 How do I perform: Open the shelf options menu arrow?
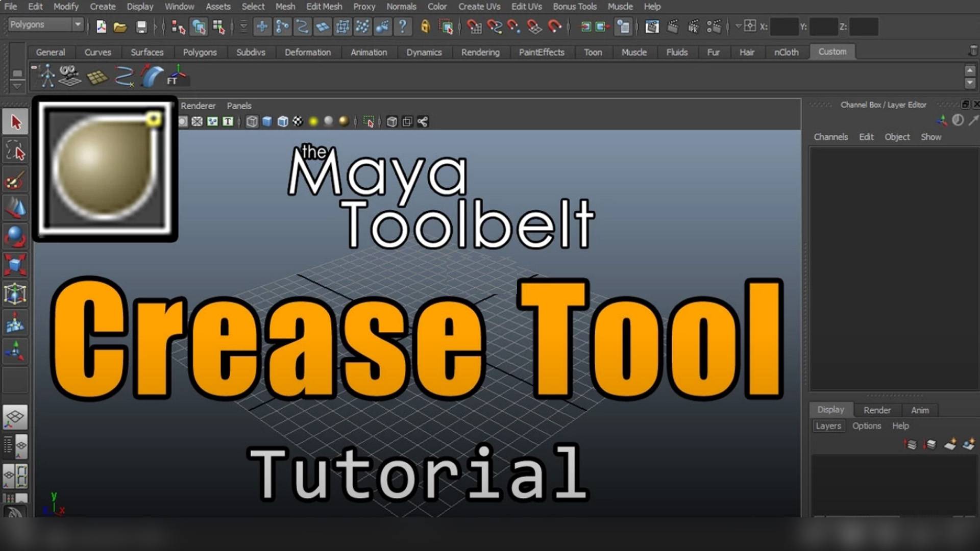[x=17, y=86]
